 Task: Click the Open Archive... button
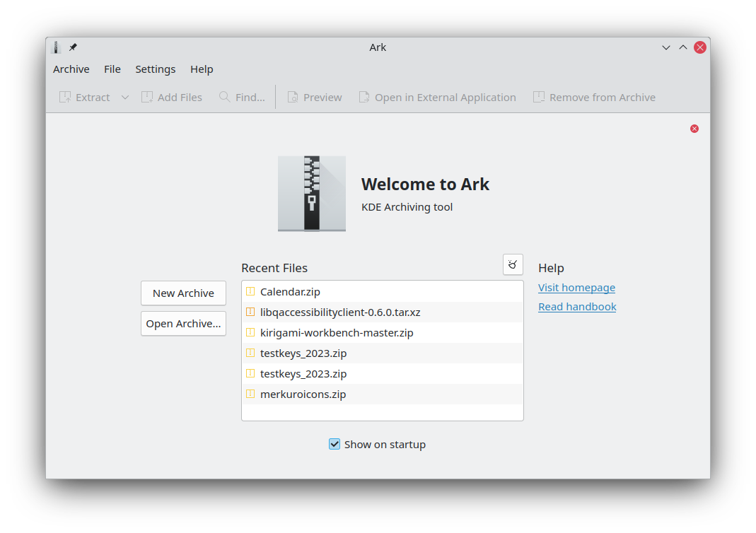coord(183,324)
